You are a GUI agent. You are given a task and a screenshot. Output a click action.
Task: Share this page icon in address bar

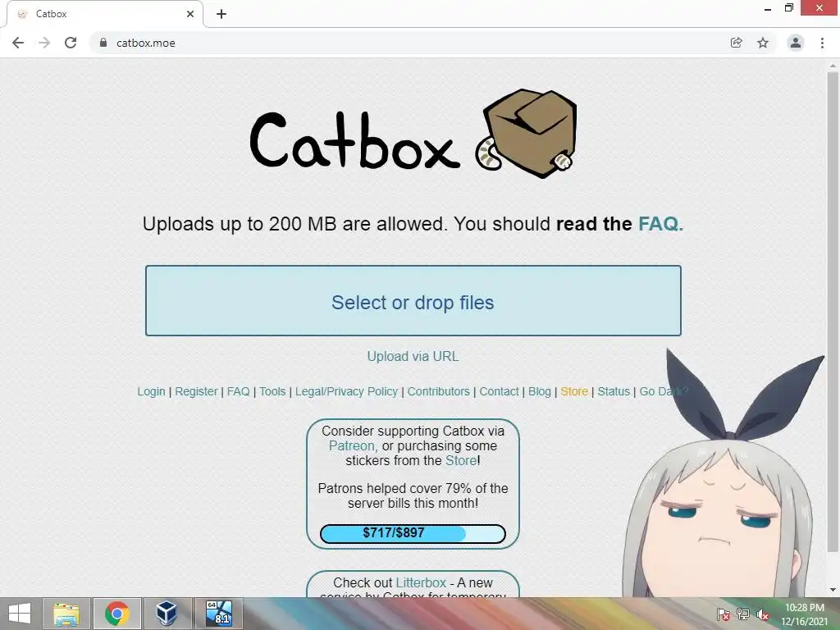[x=737, y=43]
